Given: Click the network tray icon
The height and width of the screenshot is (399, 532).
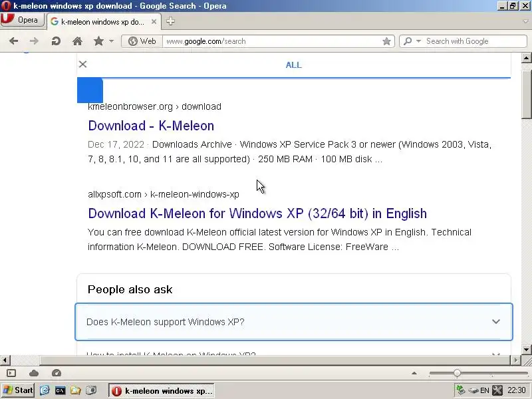Looking at the screenshot, I should click(x=461, y=390).
